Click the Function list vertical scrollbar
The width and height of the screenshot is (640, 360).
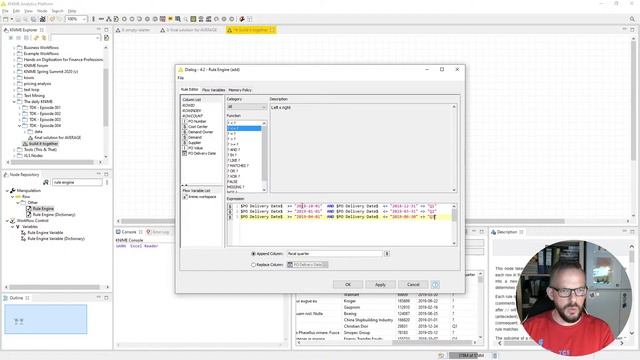264,156
